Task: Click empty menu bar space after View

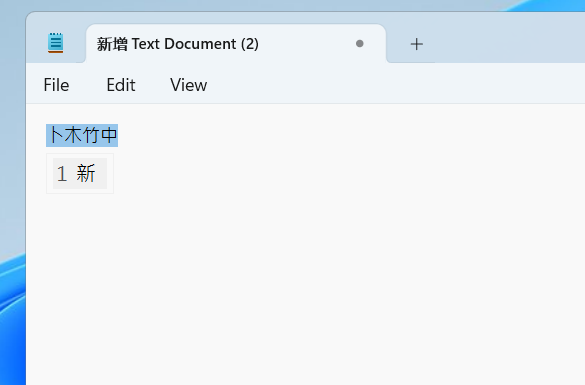Action: [x=395, y=85]
